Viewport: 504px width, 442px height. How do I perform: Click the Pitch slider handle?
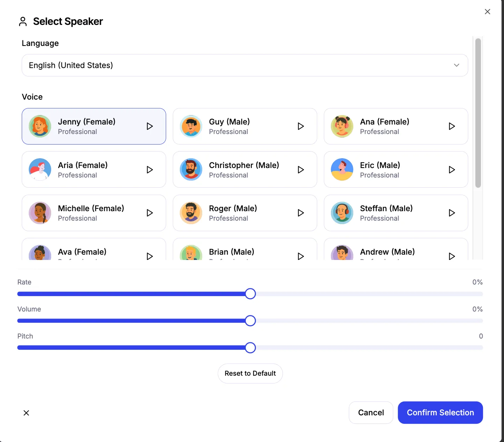250,348
